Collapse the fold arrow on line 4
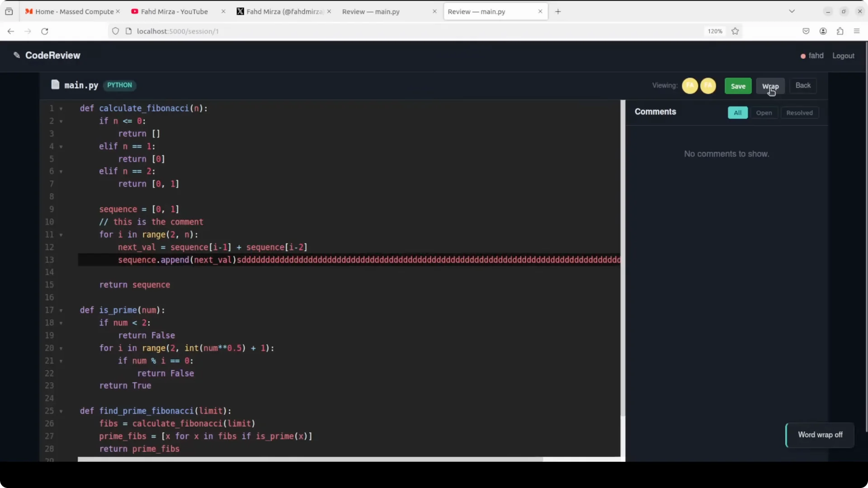Image resolution: width=868 pixels, height=488 pixels. [x=61, y=147]
